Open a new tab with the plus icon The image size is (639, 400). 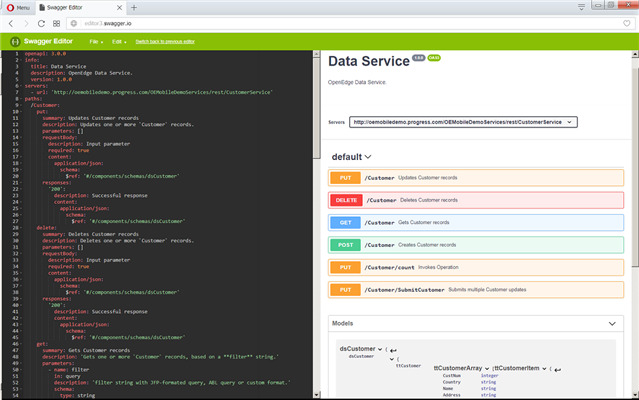coord(134,7)
